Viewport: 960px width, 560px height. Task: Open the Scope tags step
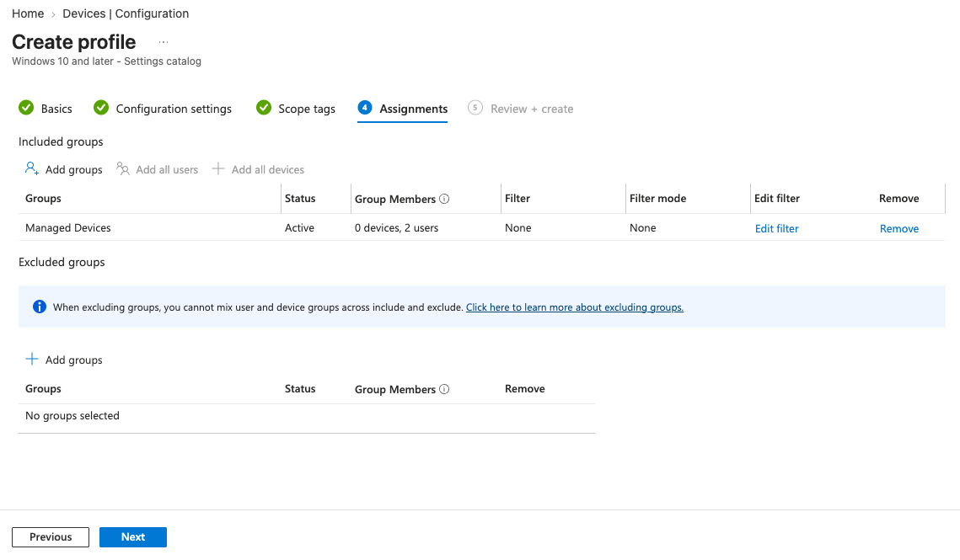tap(307, 109)
